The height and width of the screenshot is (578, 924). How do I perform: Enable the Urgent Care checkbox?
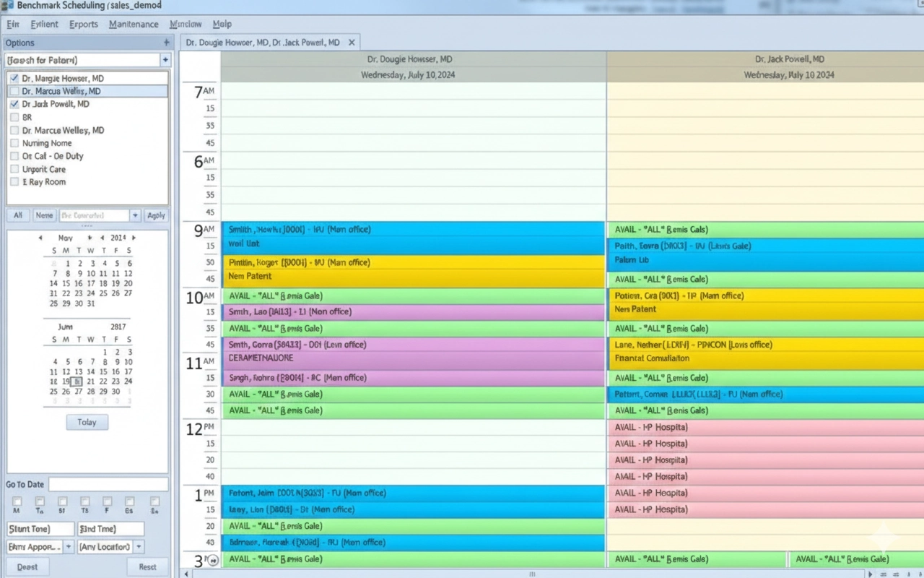coord(15,169)
